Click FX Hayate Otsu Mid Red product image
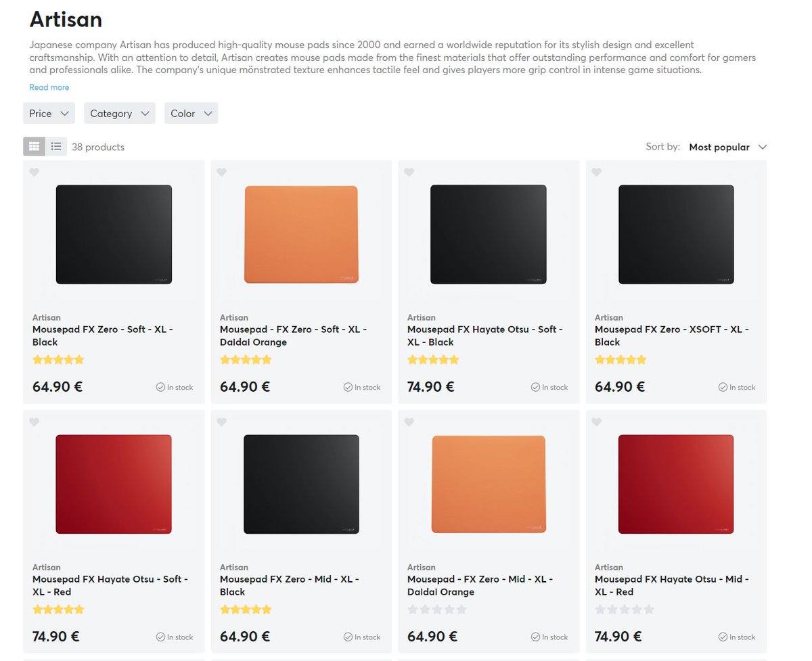The width and height of the screenshot is (812, 661). tap(676, 484)
